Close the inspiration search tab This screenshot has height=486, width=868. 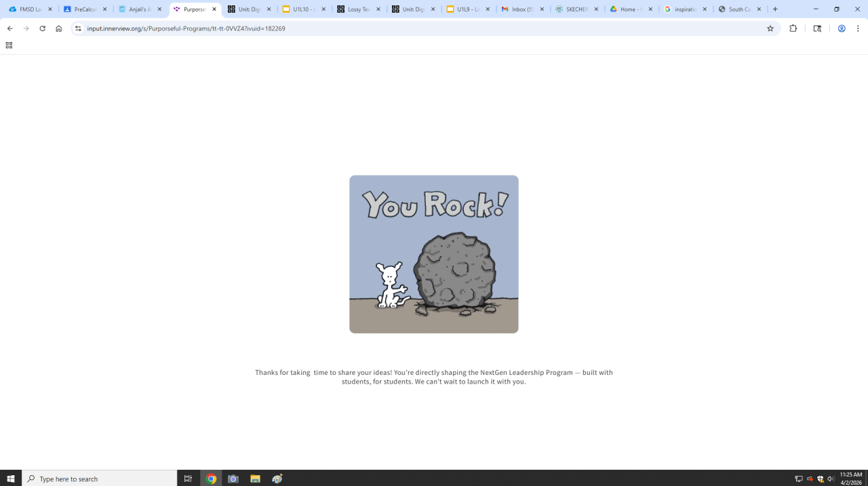(x=705, y=9)
